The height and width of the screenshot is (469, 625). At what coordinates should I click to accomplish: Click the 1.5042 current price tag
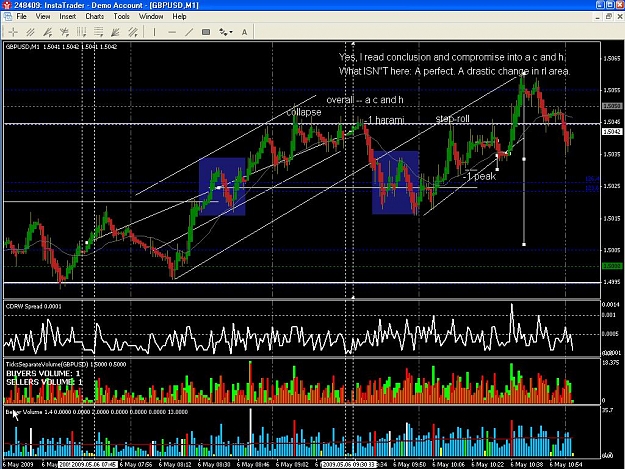point(611,131)
